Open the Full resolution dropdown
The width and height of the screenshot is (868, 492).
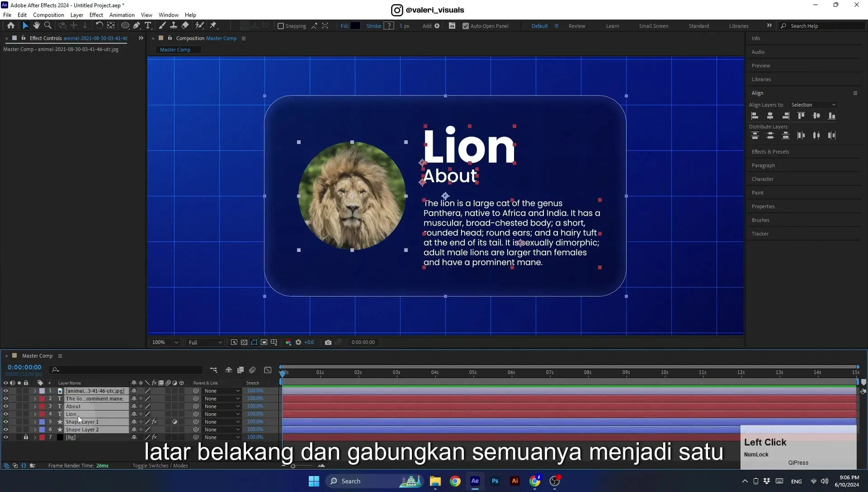(205, 342)
